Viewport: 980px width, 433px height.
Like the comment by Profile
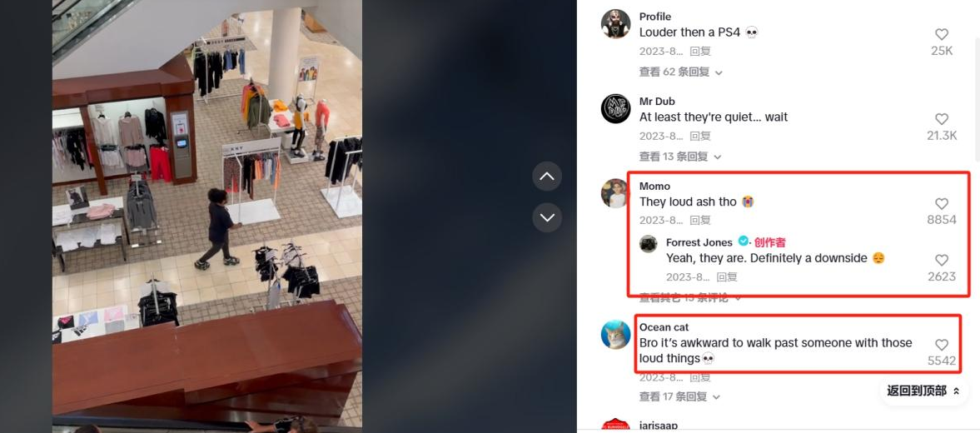(x=941, y=34)
